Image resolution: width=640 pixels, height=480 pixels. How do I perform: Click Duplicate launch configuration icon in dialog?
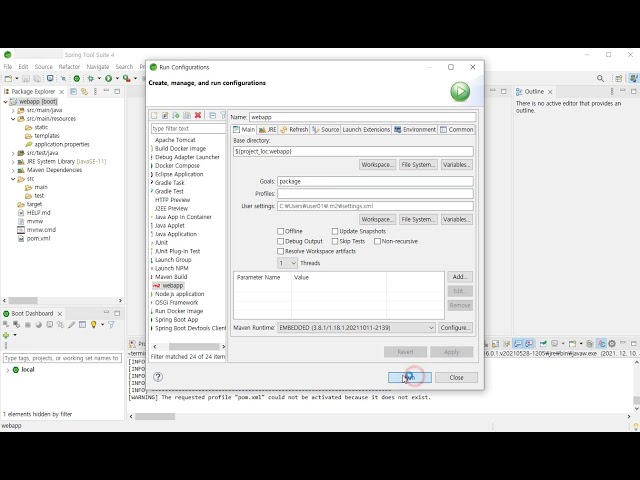(187, 116)
